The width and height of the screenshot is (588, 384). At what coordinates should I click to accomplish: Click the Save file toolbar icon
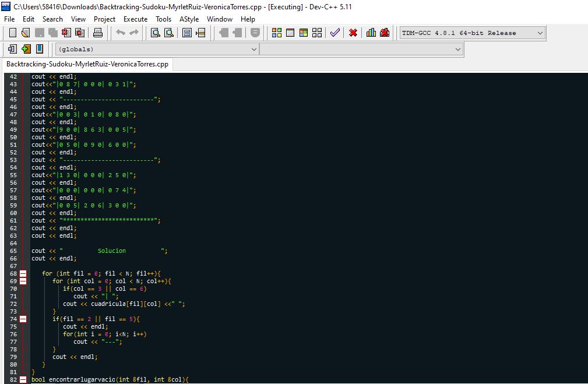point(40,33)
